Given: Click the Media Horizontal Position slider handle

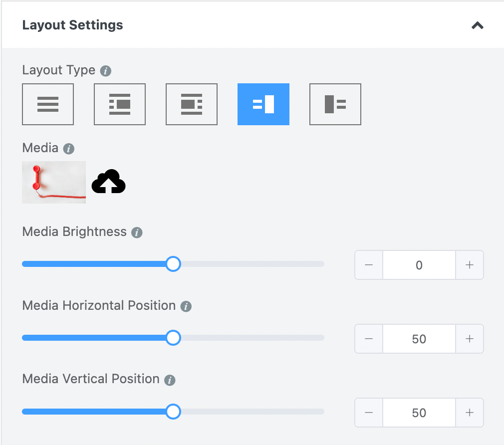Looking at the screenshot, I should [x=173, y=338].
